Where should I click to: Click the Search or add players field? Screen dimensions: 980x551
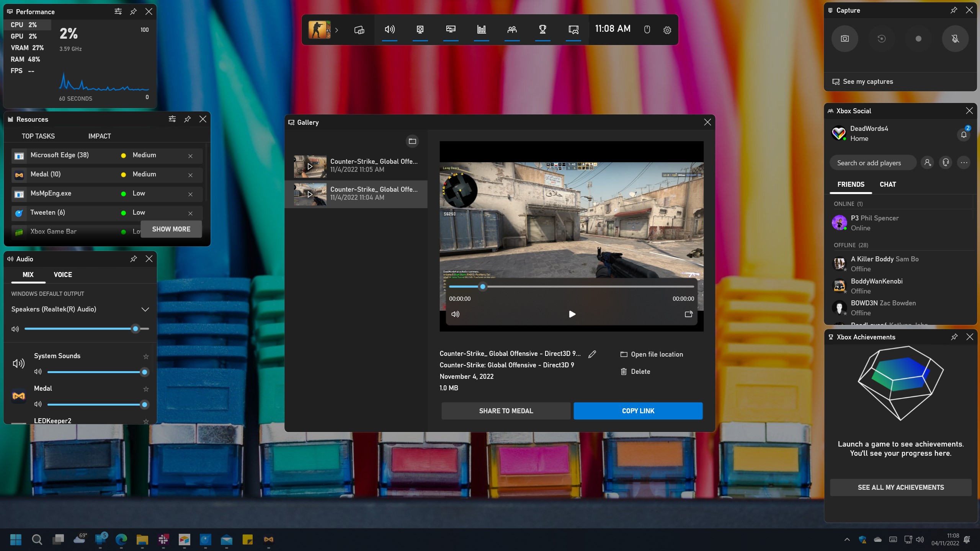click(872, 163)
